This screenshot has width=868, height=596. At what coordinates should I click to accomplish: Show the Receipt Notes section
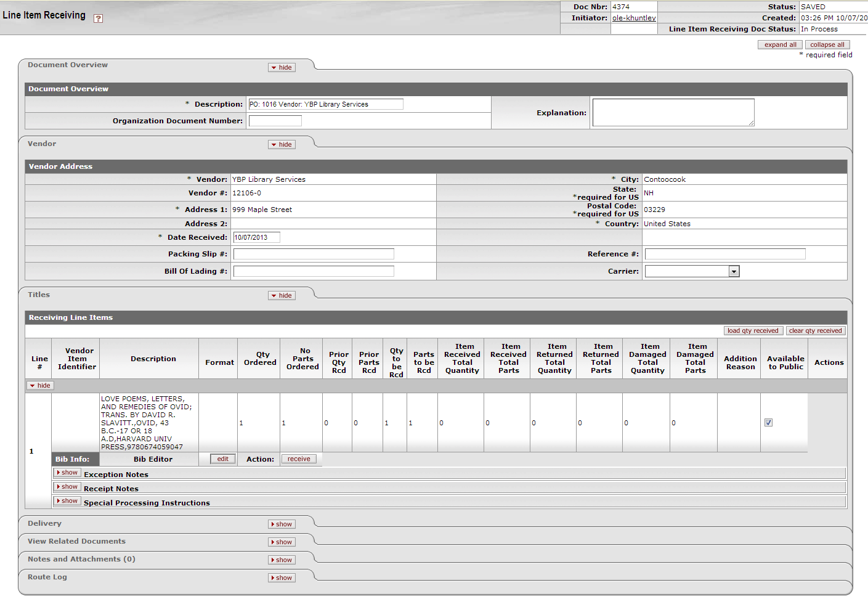coord(67,487)
